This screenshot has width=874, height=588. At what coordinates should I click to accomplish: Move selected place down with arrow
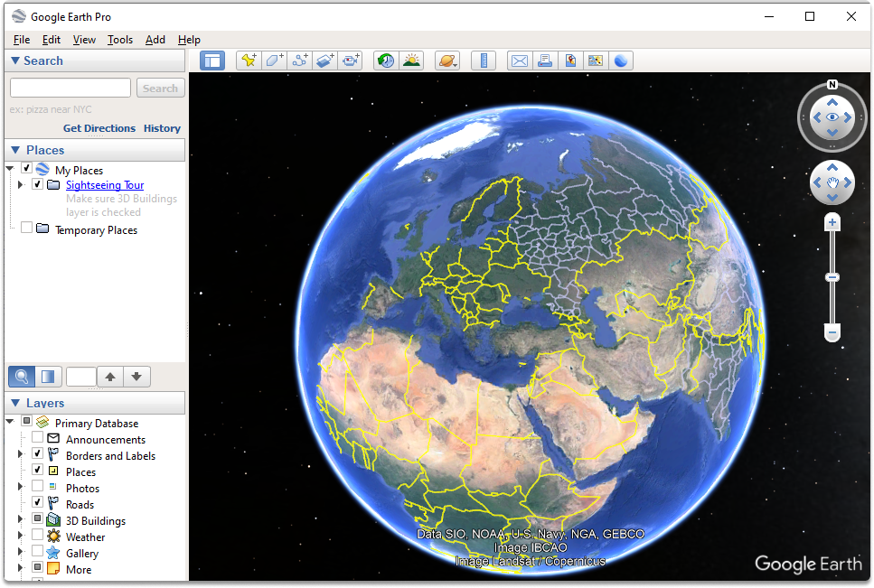coord(136,377)
